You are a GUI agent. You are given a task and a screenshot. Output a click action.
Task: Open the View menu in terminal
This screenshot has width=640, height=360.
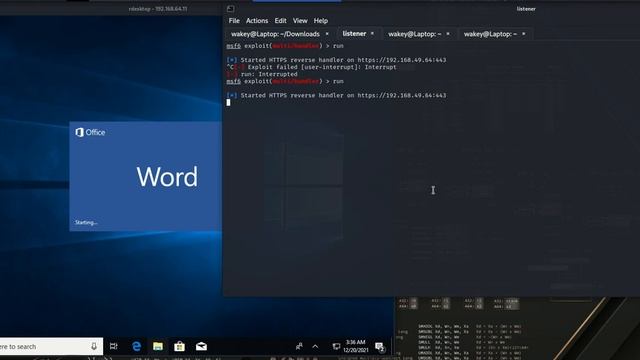click(300, 21)
